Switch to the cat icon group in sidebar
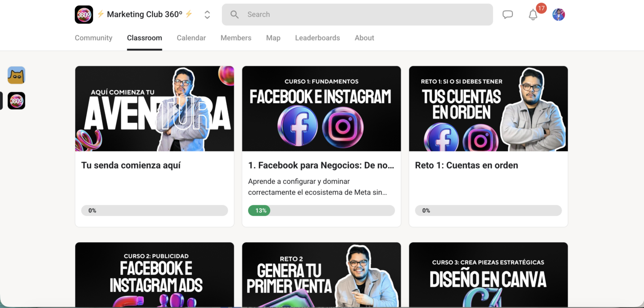This screenshot has width=644, height=308. tap(17, 75)
